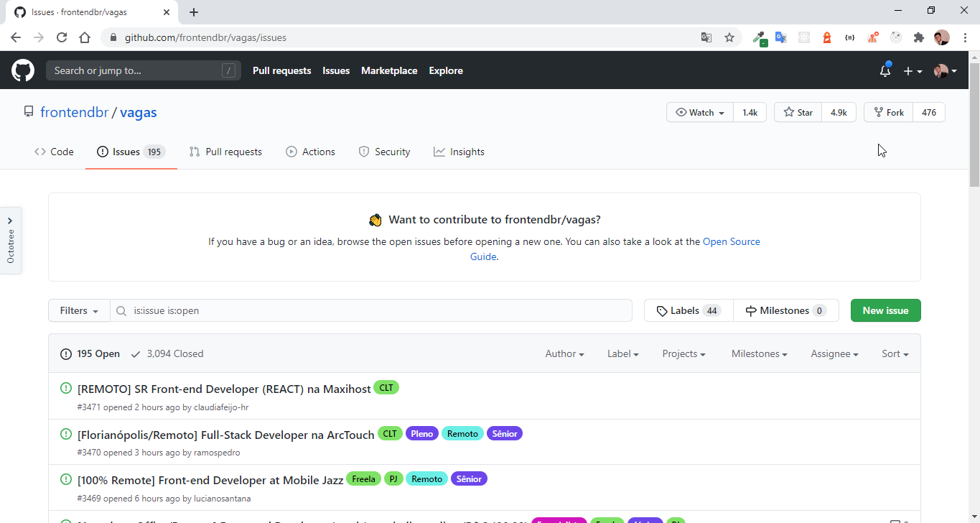Viewport: 980px width, 523px height.
Task: Reload the page
Action: (x=62, y=37)
